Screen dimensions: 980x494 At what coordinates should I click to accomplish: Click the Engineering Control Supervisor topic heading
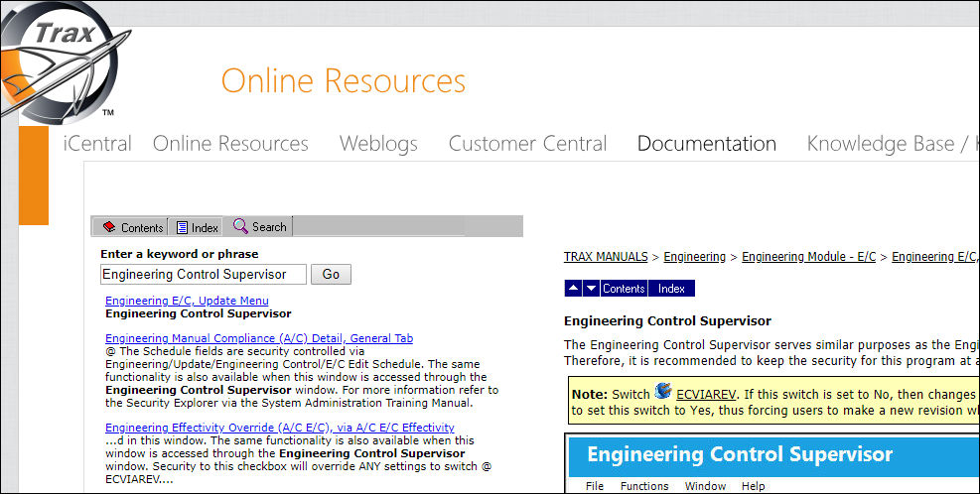(x=667, y=321)
